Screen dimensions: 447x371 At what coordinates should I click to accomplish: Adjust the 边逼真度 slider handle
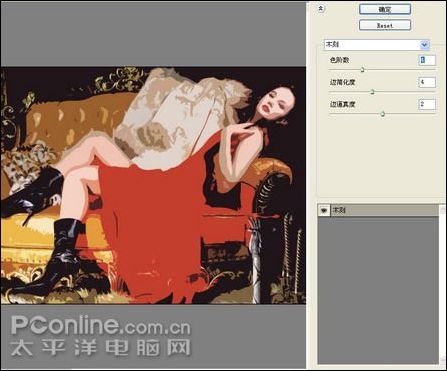point(383,114)
